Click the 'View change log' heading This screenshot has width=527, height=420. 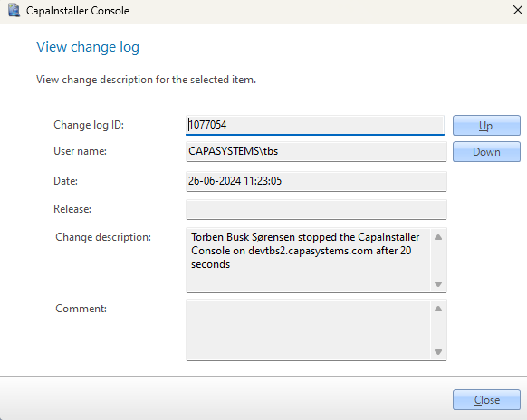88,47
